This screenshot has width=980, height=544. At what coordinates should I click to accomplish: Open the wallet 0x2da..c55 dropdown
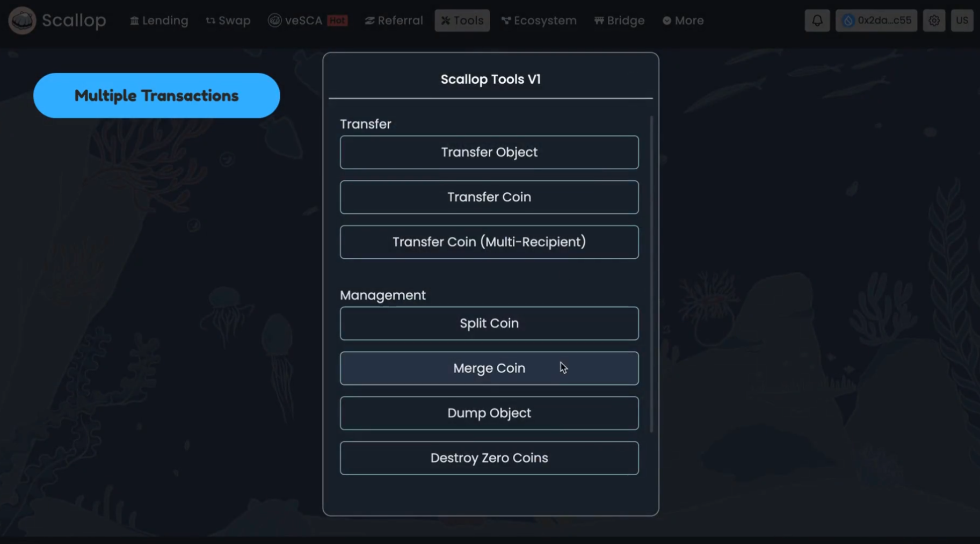tap(876, 21)
